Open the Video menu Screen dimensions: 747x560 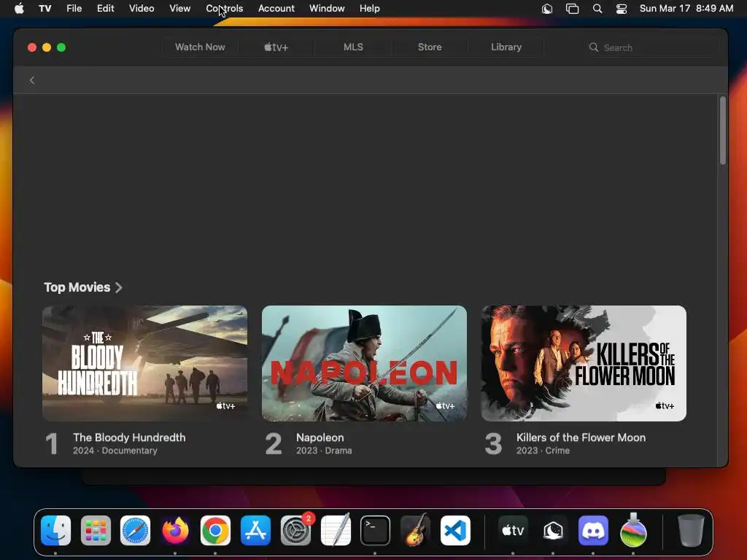pos(142,9)
